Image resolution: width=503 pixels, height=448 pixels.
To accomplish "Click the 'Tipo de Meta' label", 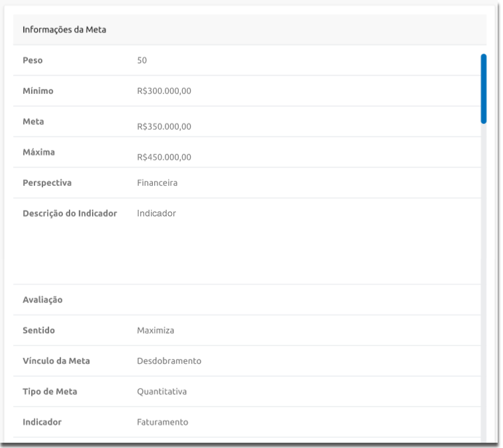I will pyautogui.click(x=50, y=391).
